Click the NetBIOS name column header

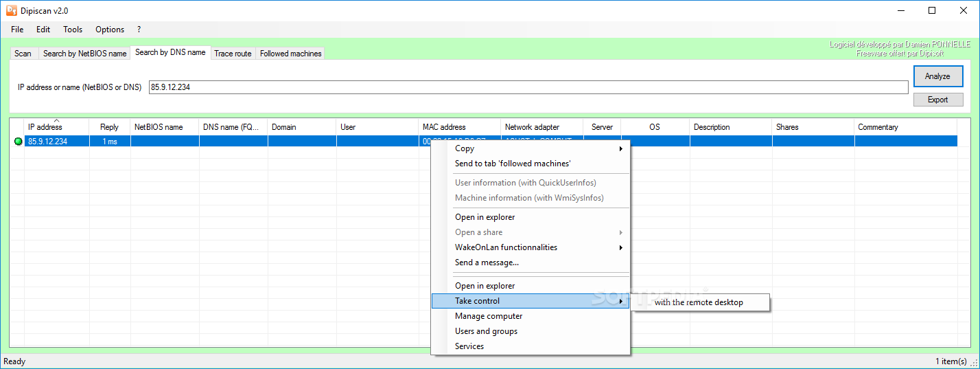point(165,127)
